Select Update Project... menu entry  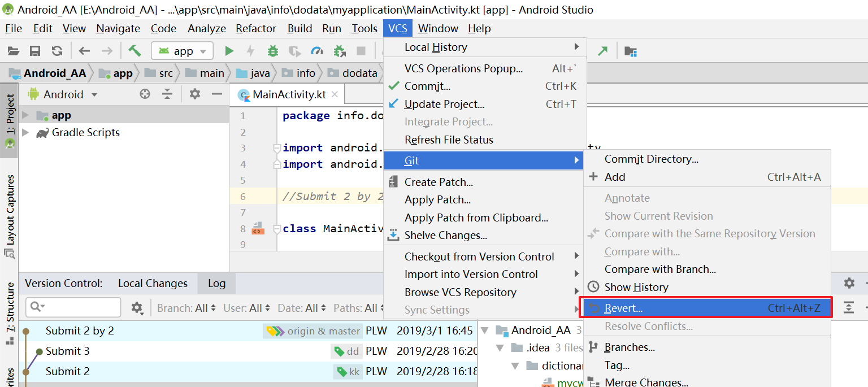pos(485,104)
